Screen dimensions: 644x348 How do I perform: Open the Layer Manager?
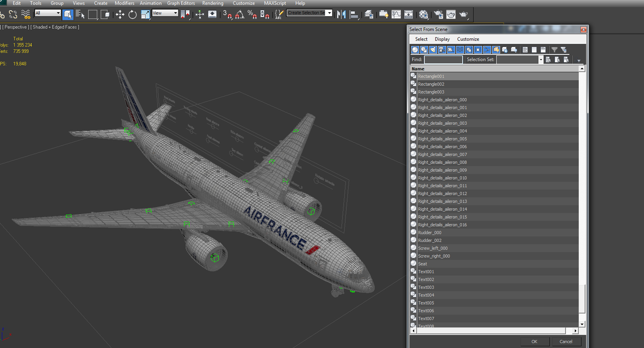[x=369, y=14]
